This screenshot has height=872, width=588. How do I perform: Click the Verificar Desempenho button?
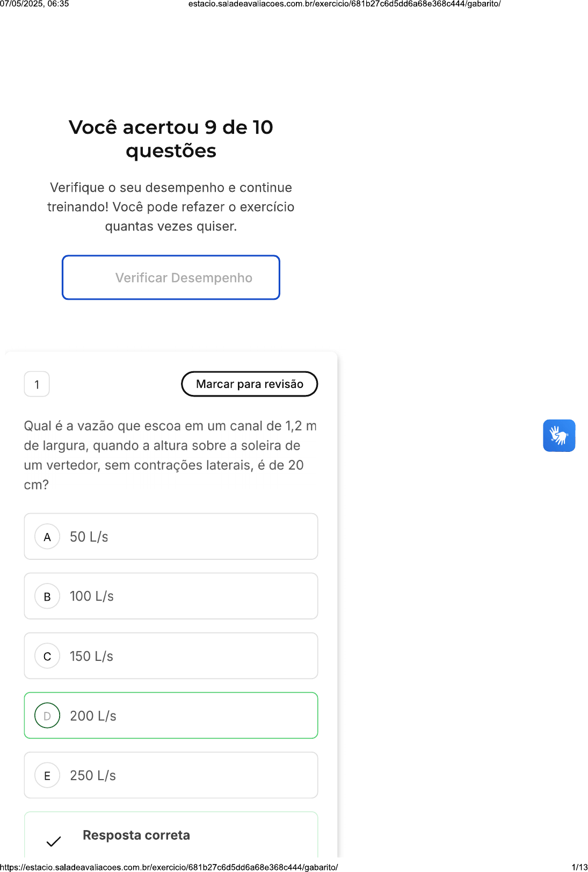(x=171, y=277)
